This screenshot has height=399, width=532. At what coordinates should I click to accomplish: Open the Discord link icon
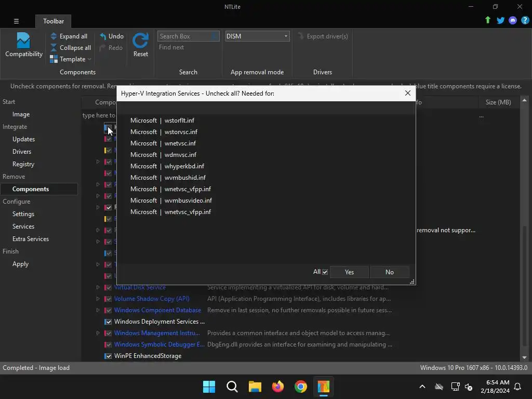tap(513, 20)
